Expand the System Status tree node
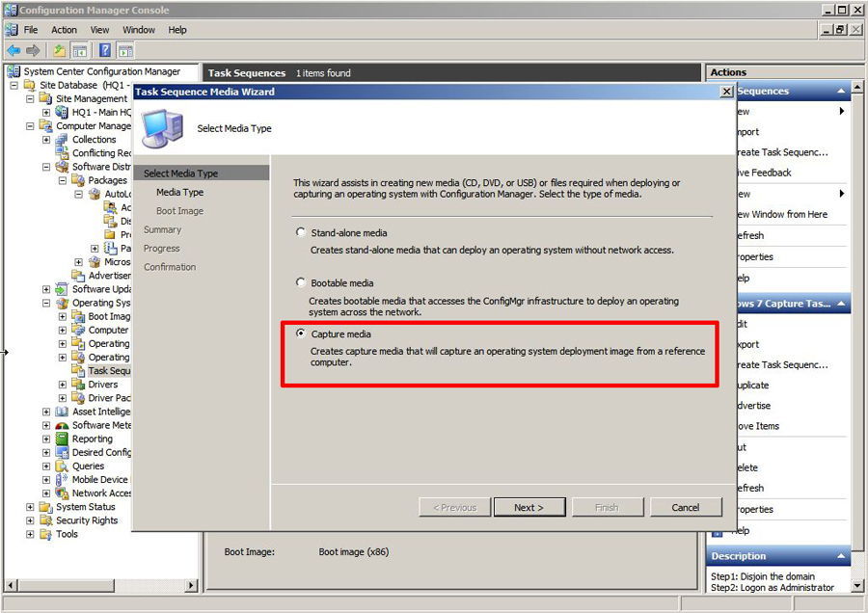The image size is (868, 613). coord(30,507)
